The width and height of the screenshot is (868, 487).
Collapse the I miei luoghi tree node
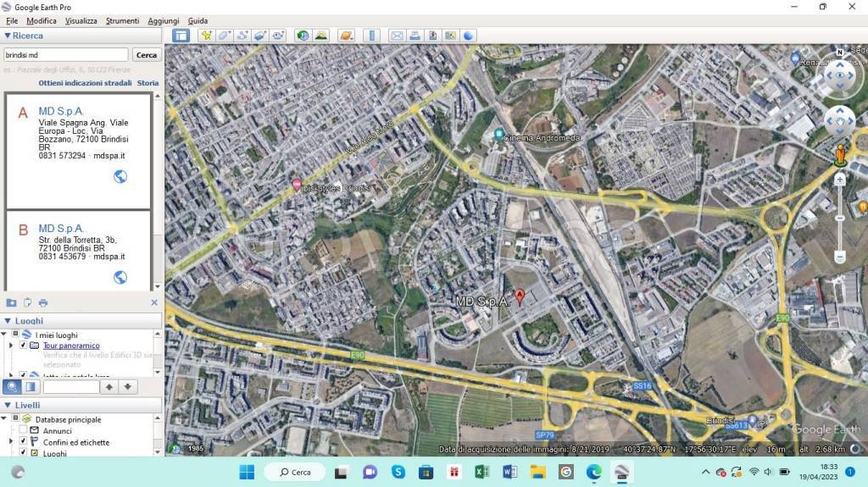[x=4, y=335]
